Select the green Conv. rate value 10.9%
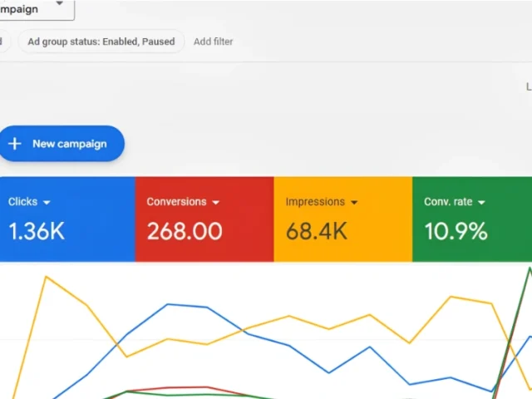The width and height of the screenshot is (532, 399). 456,231
